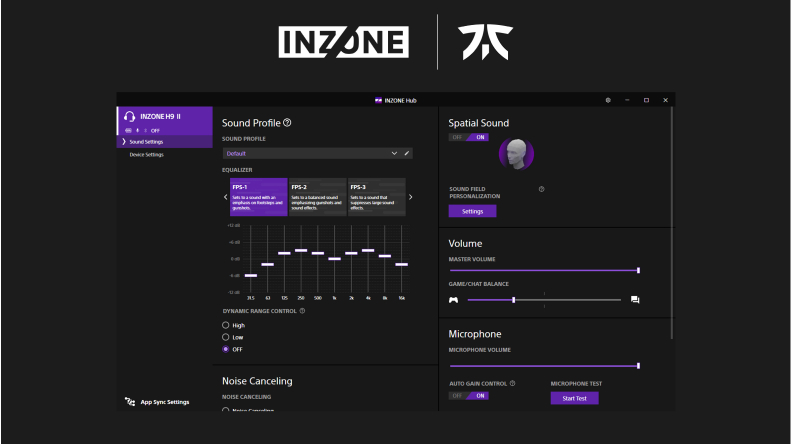The image size is (791, 444).
Task: Open App Sync Settings link
Action: (x=164, y=402)
